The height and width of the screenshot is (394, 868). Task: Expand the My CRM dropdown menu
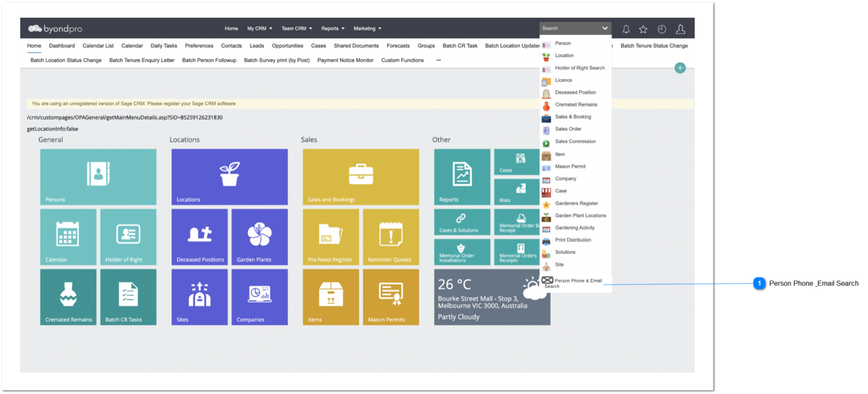pos(260,28)
